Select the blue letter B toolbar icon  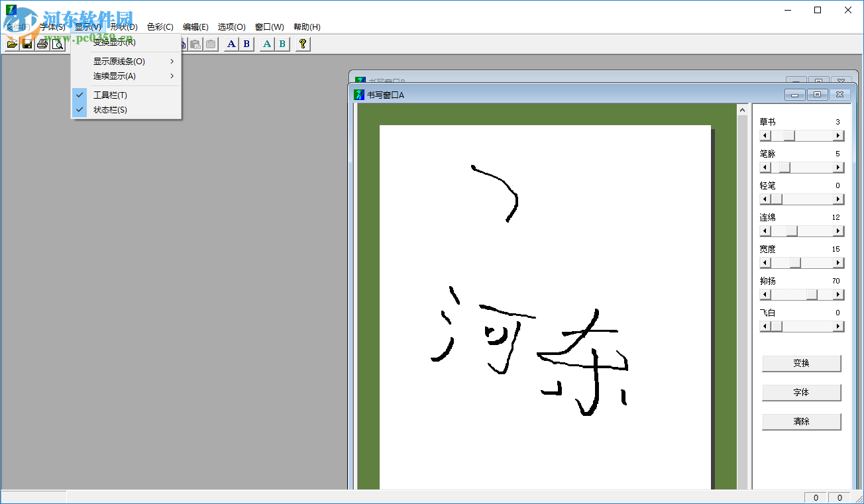[x=246, y=44]
